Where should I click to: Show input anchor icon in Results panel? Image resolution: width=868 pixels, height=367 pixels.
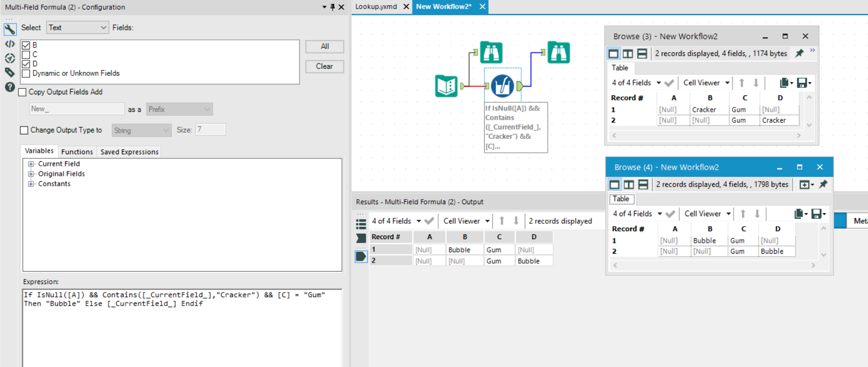click(361, 238)
